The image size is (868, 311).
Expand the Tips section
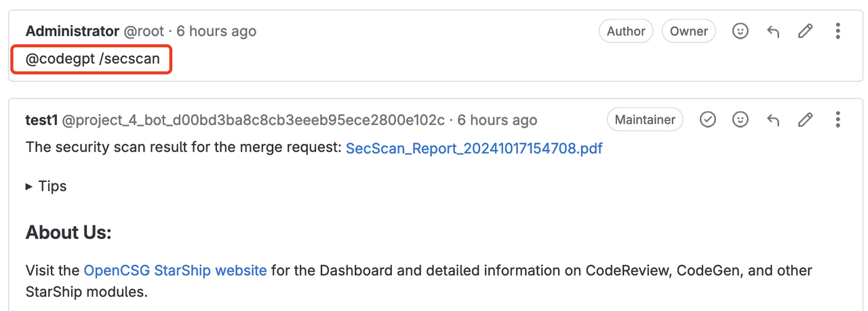(x=46, y=186)
